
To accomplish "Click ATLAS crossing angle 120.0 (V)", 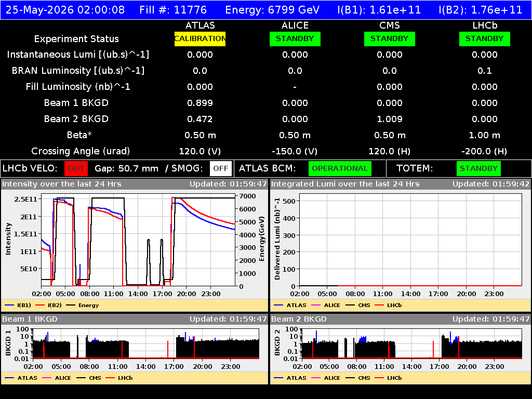I will (200, 151).
